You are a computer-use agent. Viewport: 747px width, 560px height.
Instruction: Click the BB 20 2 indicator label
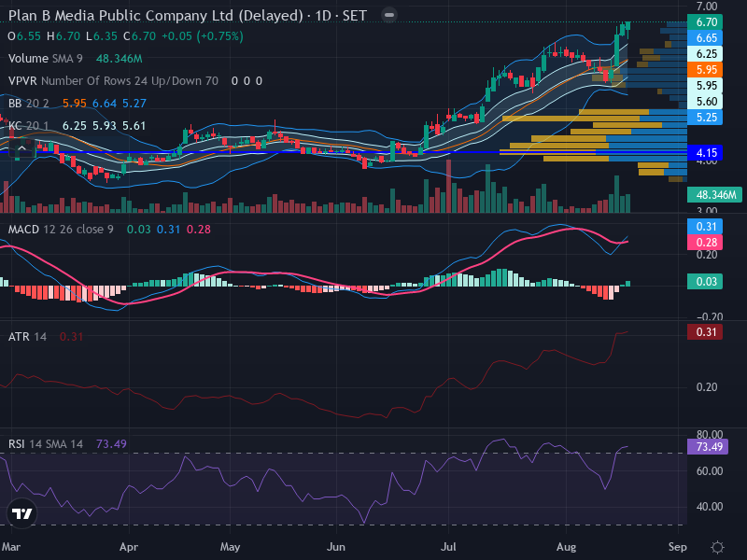click(x=29, y=104)
